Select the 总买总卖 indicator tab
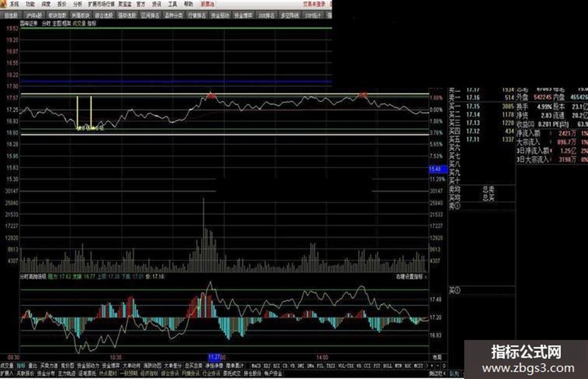Viewport: 588px width, 379px height. [x=193, y=365]
